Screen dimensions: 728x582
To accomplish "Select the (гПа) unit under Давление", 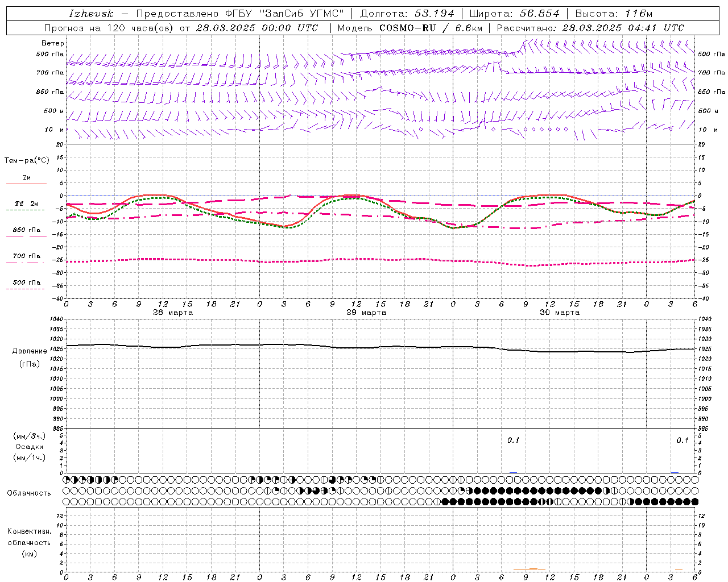I will tap(30, 364).
